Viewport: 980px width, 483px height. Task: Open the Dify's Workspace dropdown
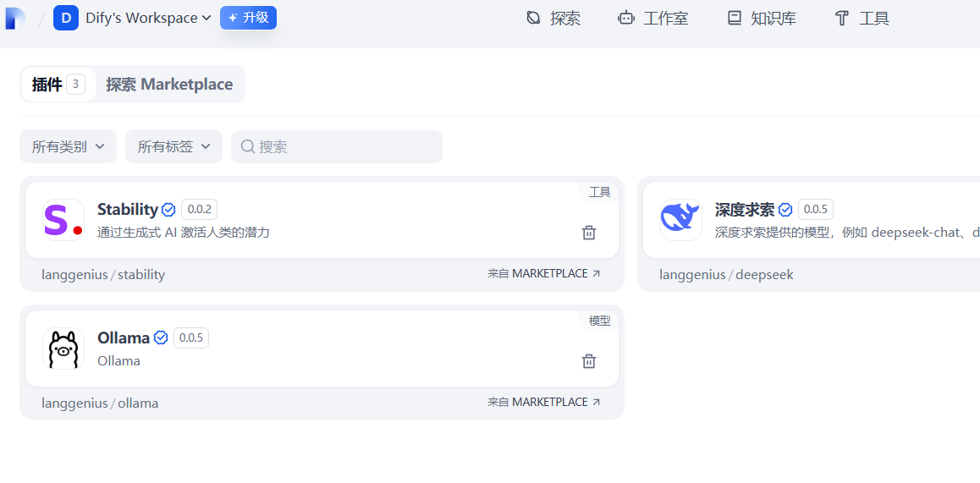tap(148, 18)
